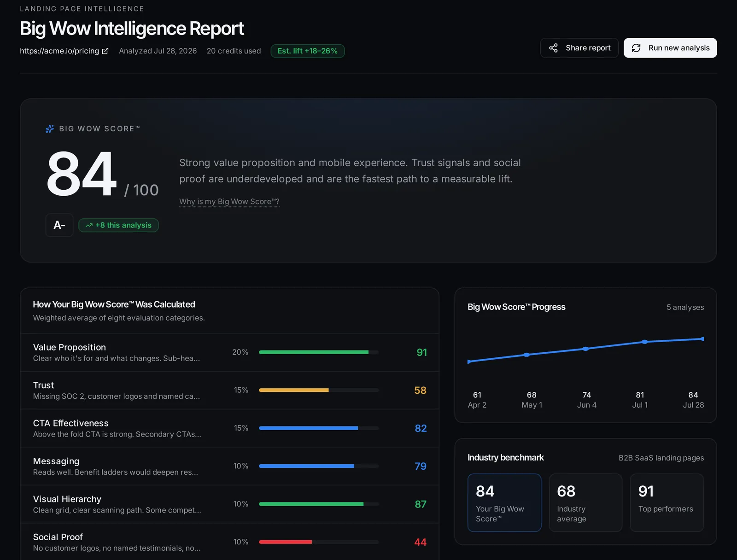
Task: Click the share icon in Share report
Action: (x=553, y=48)
